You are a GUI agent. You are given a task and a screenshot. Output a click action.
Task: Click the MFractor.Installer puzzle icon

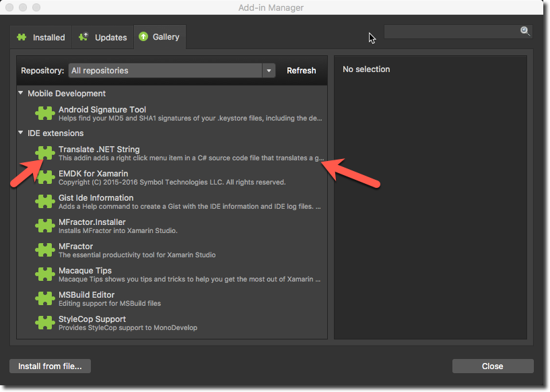[x=45, y=226]
